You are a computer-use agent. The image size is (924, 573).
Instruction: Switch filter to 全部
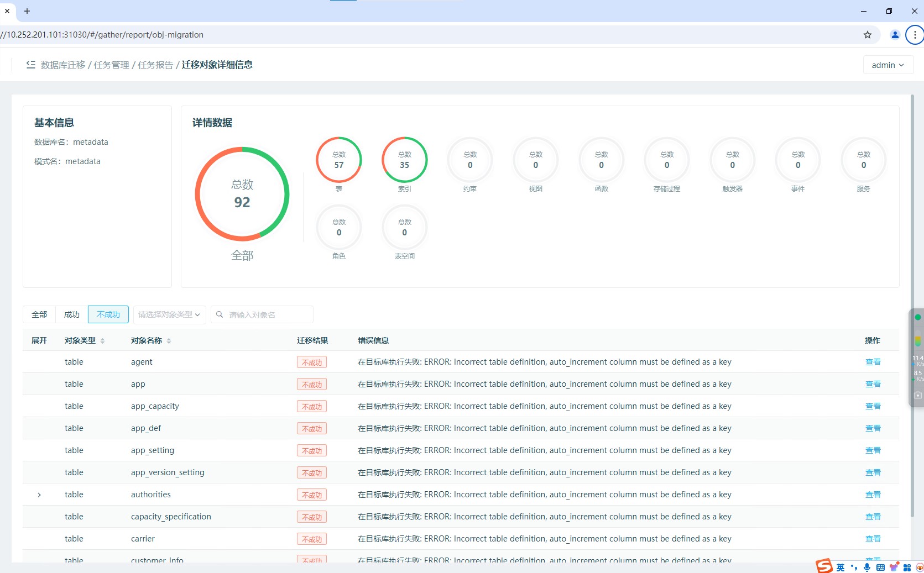click(39, 314)
